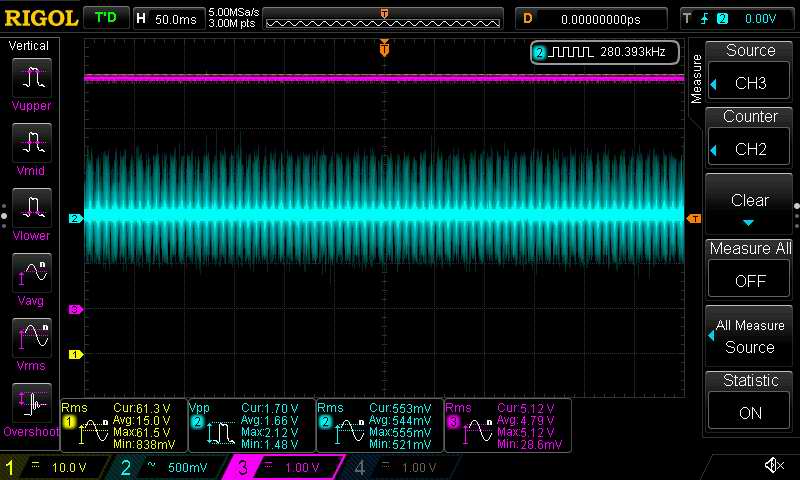Image resolution: width=800 pixels, height=480 pixels.
Task: Open the All Measure Source selector
Action: tap(749, 336)
